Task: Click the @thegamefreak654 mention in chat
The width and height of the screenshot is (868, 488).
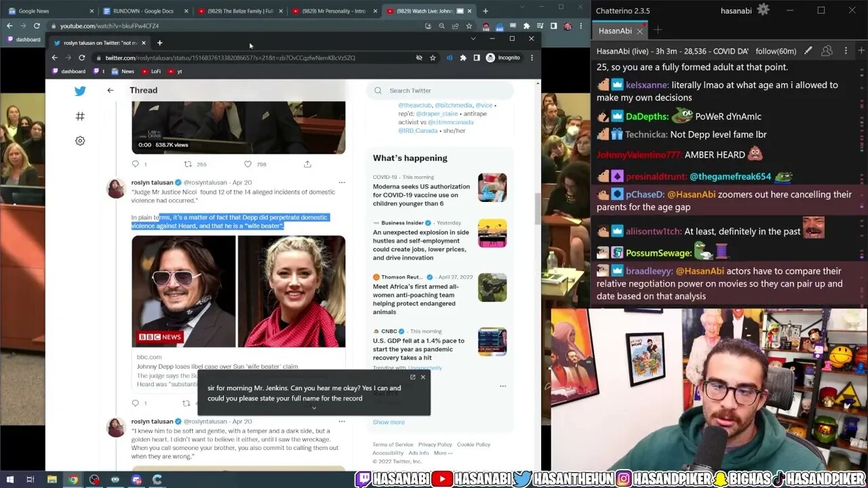Action: tap(730, 176)
